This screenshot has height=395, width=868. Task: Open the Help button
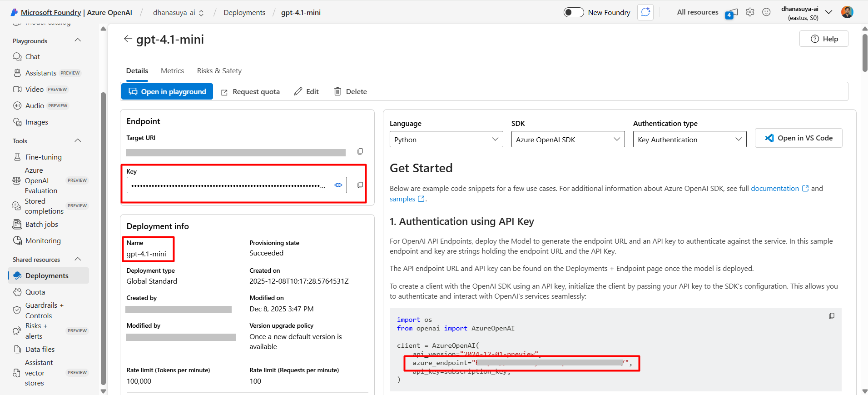[823, 39]
